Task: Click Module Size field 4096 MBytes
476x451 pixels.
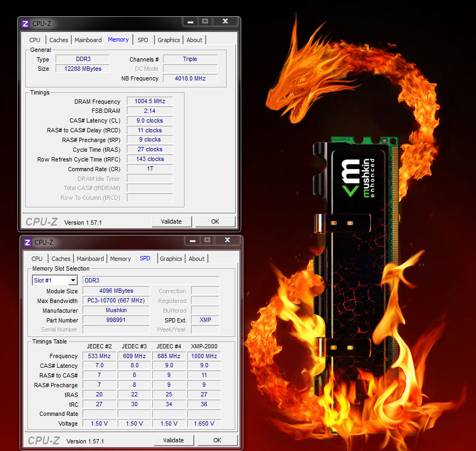Action: click(116, 291)
